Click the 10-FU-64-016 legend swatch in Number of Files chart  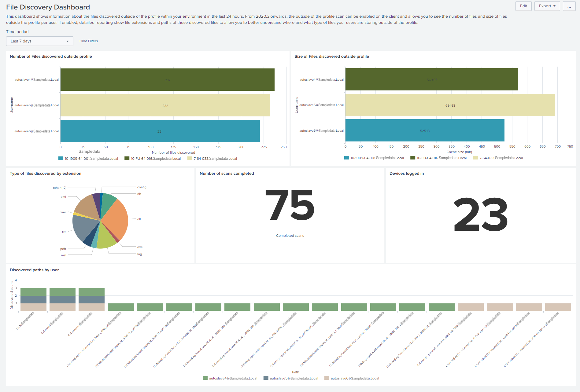coord(127,159)
